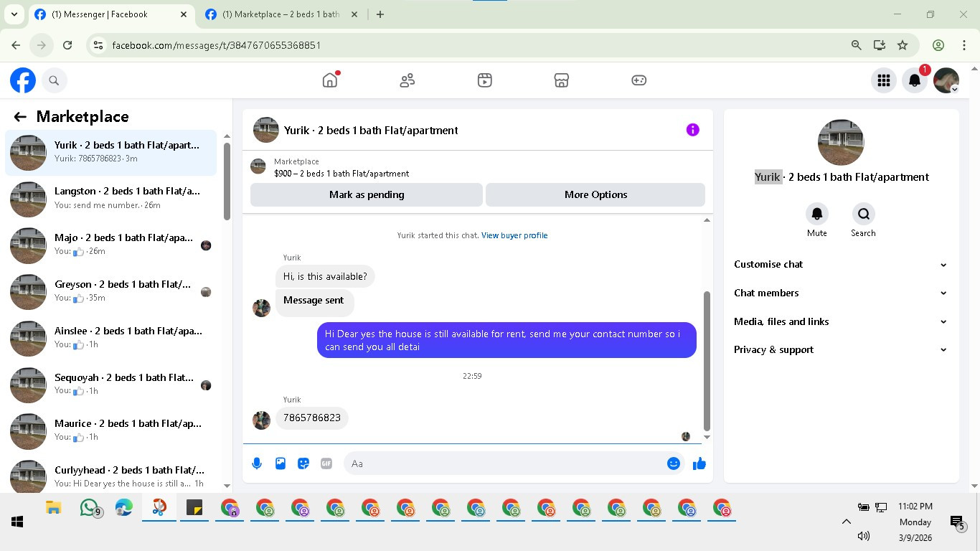Screen dimensions: 980x551
Task: Click More Options button
Action: (x=595, y=194)
